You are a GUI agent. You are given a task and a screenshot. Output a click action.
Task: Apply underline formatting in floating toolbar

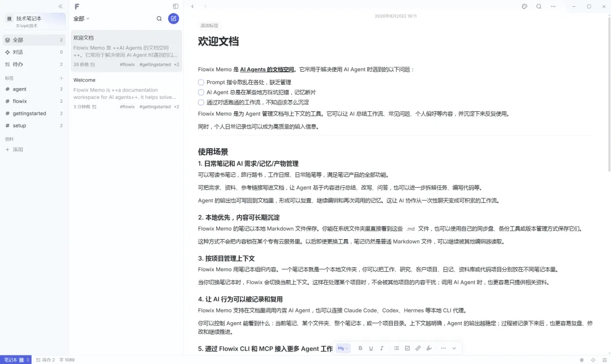[x=371, y=348]
